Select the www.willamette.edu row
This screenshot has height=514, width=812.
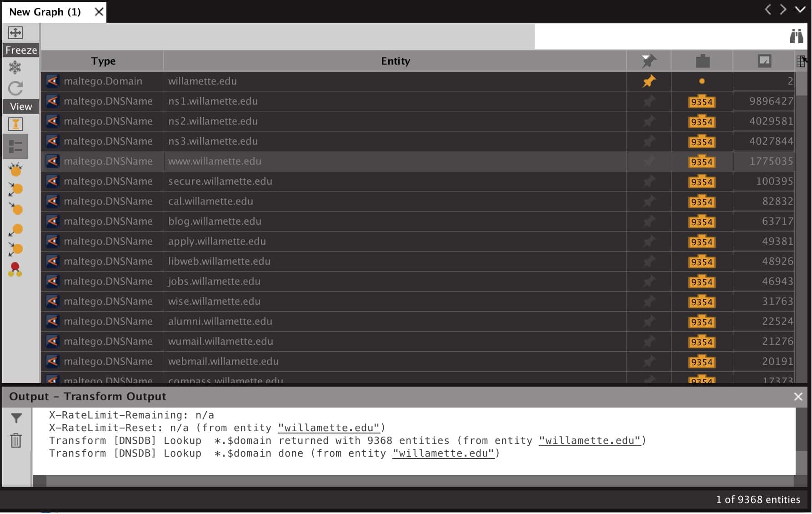417,161
